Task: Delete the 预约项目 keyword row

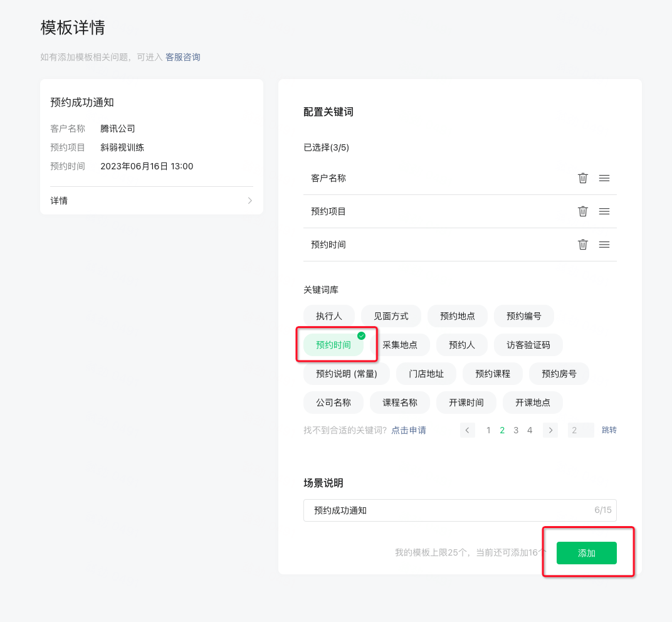Action: point(582,211)
